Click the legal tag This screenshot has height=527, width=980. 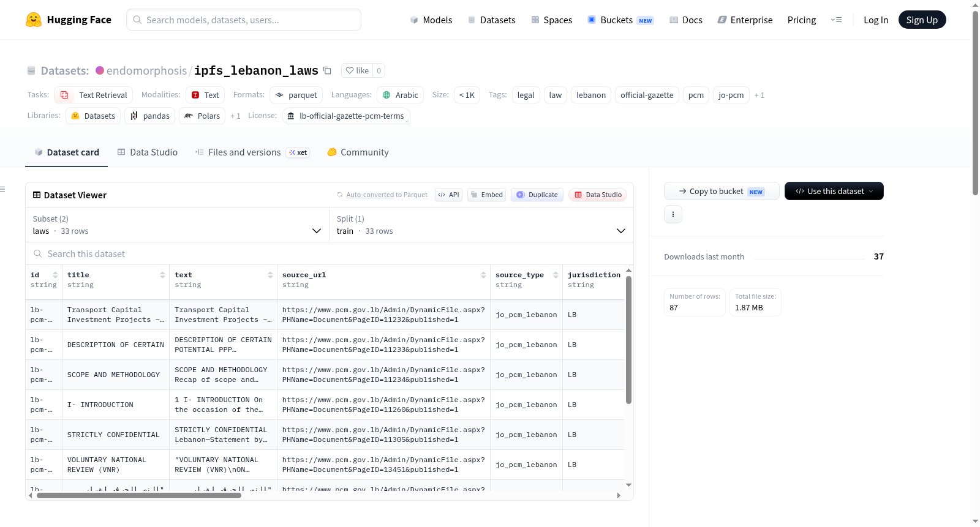(526, 95)
